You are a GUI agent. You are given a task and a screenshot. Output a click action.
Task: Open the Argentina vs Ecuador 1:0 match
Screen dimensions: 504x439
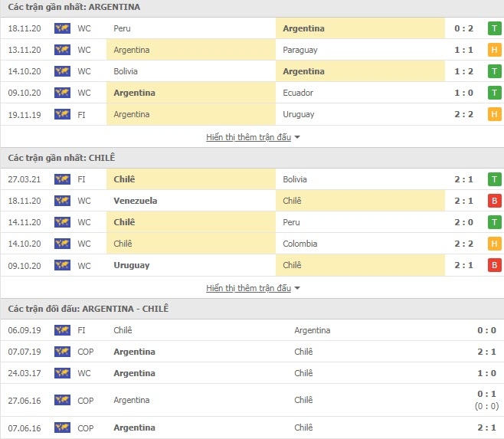tap(252, 93)
